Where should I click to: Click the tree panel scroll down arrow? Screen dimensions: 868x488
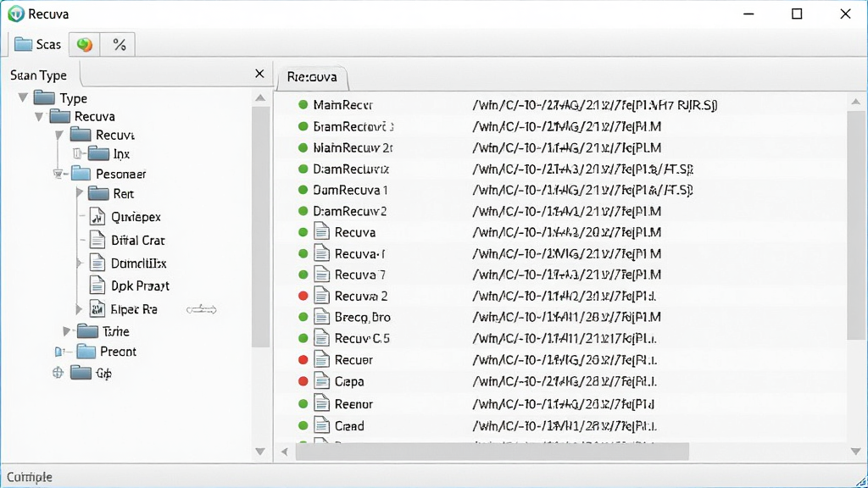260,452
